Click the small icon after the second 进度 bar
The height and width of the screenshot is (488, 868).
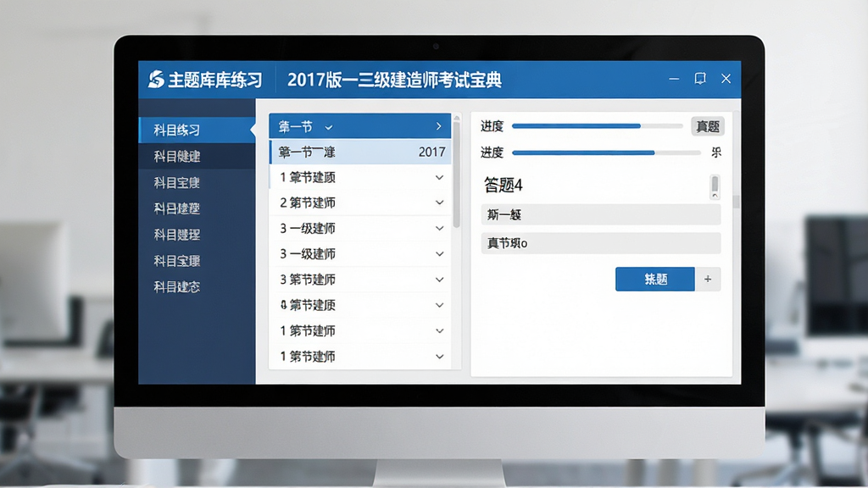pos(715,152)
